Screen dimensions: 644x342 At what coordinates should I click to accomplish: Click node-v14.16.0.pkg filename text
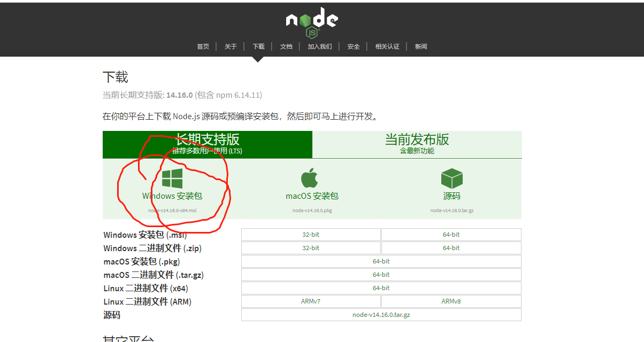point(312,211)
